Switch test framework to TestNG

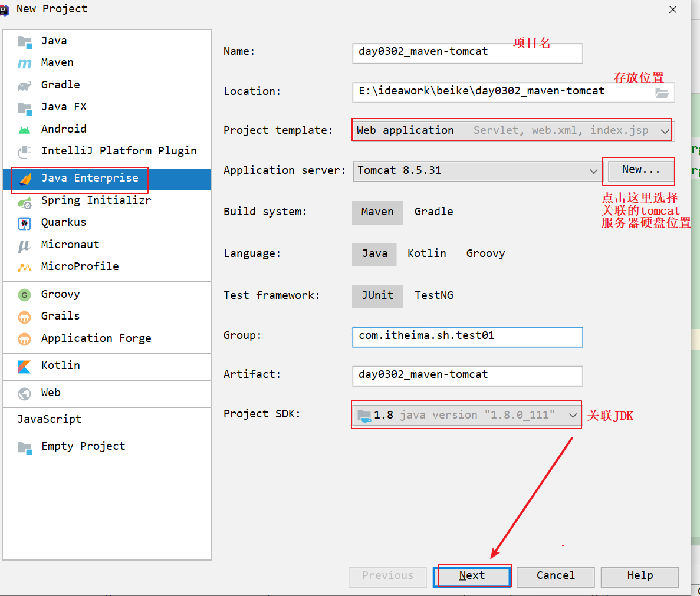[x=433, y=296]
